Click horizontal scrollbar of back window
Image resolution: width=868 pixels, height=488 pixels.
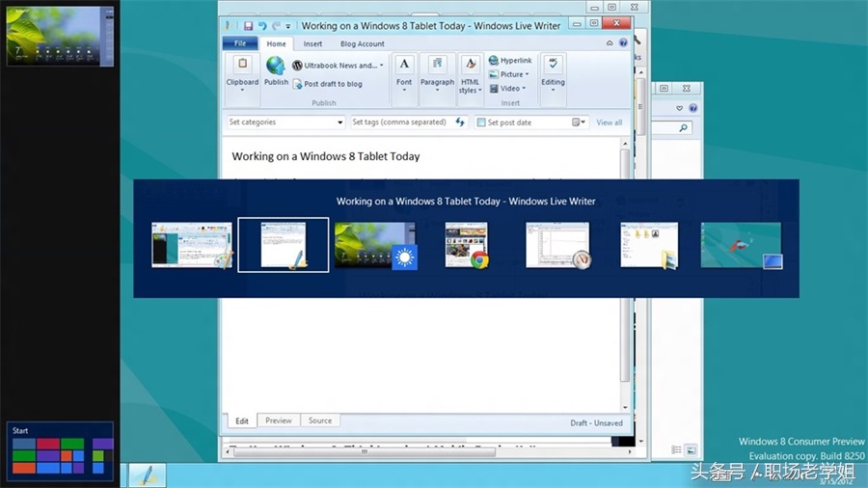[x=365, y=452]
